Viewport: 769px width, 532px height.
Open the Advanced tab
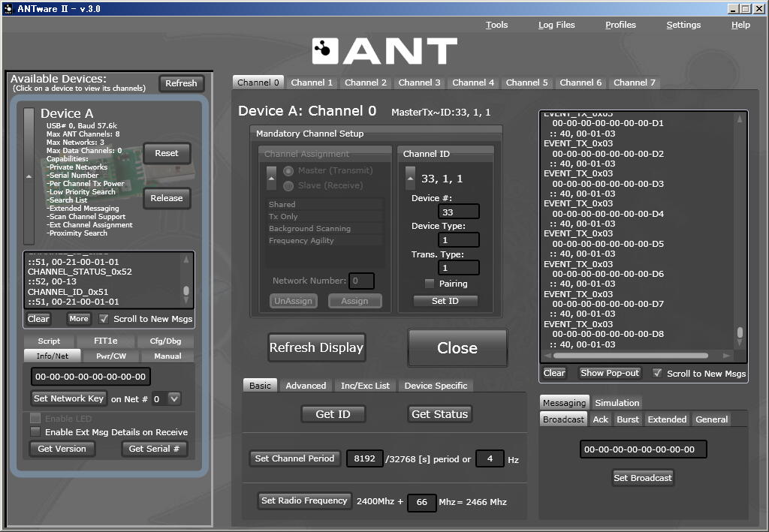(306, 386)
